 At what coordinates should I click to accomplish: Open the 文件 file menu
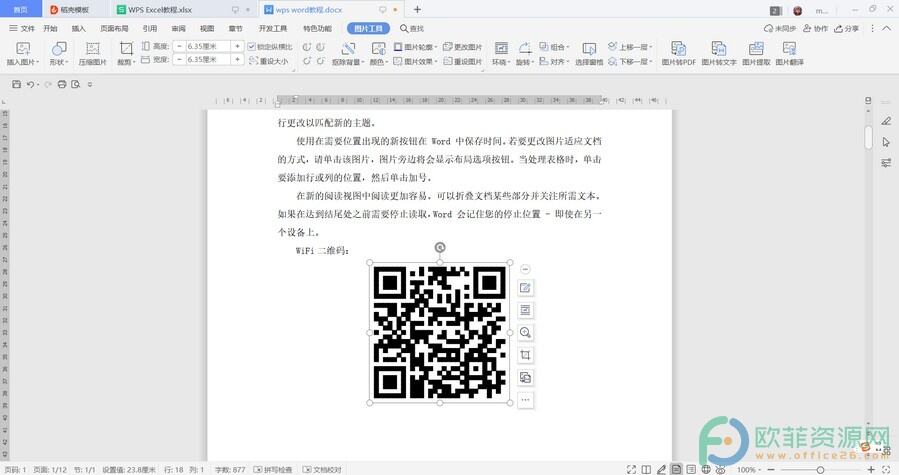[22, 28]
